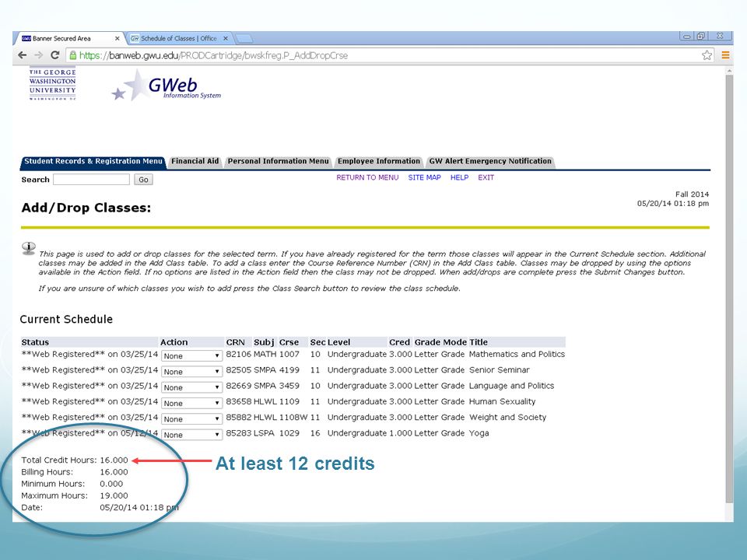747x560 pixels.
Task: Click the Total Credit Hours value 16.000
Action: pyautogui.click(x=114, y=460)
